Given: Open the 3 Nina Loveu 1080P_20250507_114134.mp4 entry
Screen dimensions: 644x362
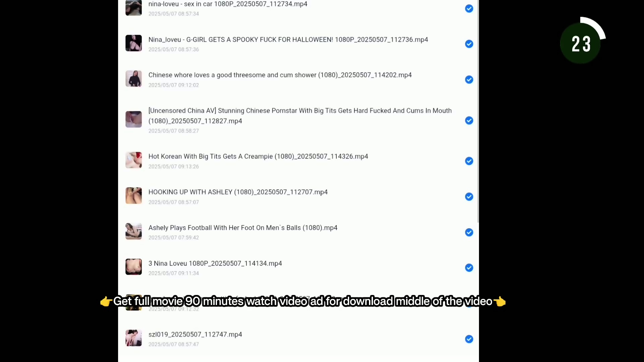Looking at the screenshot, I should point(215,263).
